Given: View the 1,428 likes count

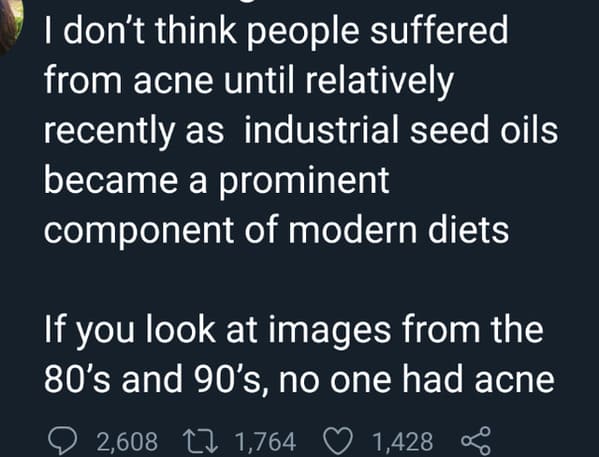Looking at the screenshot, I should (x=403, y=442).
